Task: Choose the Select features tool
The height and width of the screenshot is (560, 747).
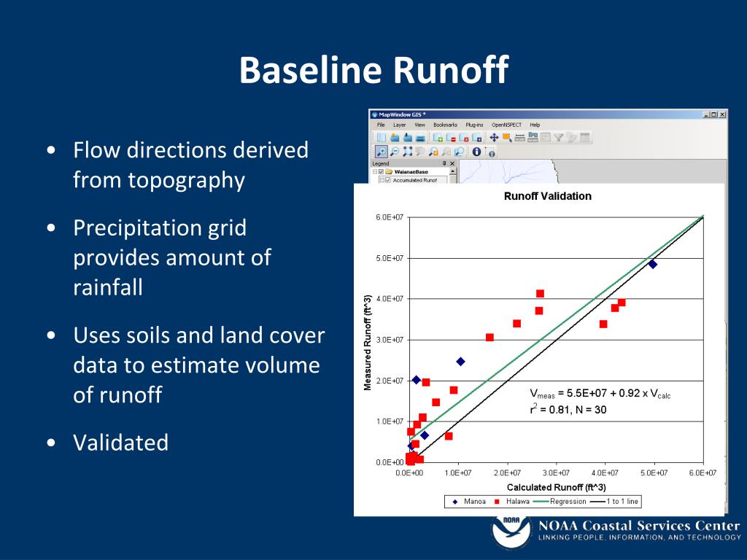Action: [x=507, y=138]
